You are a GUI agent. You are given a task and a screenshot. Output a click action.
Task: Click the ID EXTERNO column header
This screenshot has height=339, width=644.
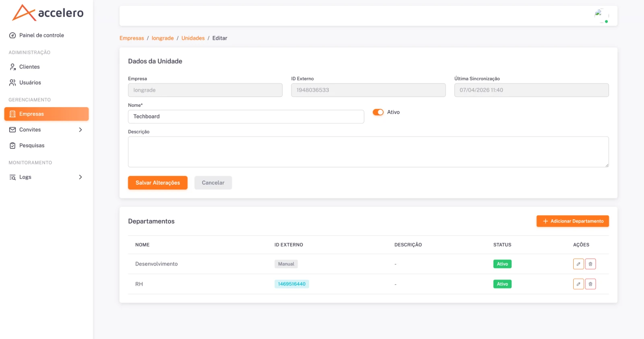pyautogui.click(x=289, y=245)
